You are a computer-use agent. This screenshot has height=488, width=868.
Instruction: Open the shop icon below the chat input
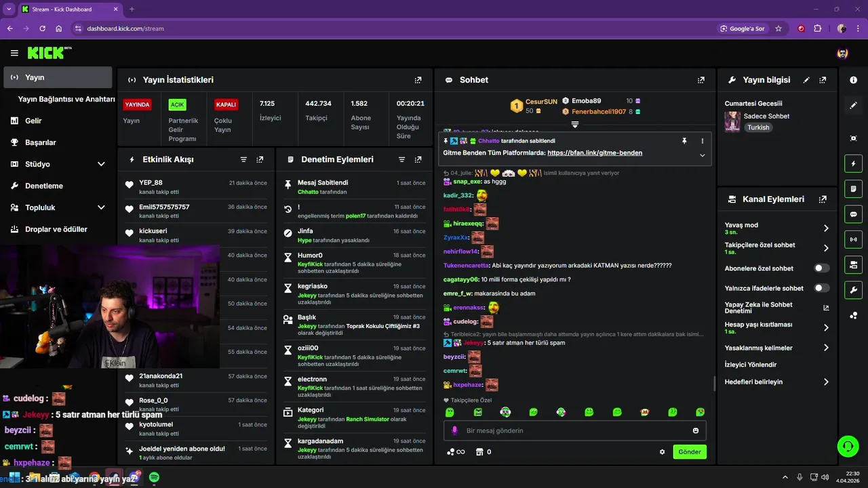[x=479, y=452]
